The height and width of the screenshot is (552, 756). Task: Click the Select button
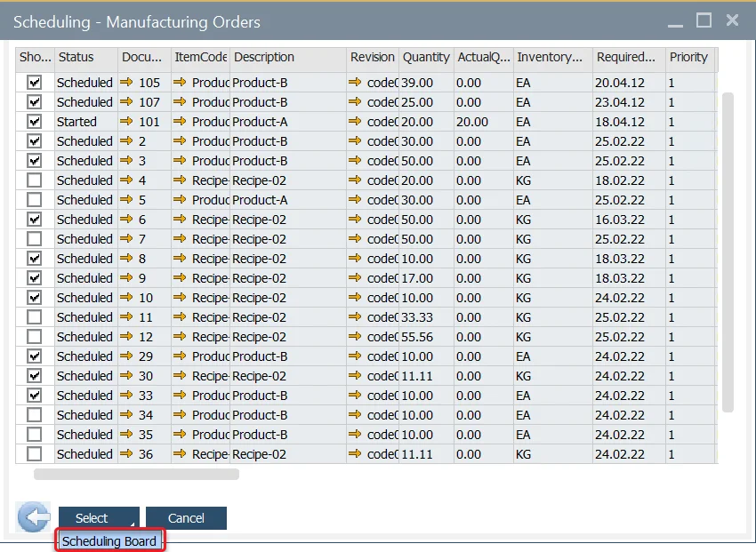point(94,517)
